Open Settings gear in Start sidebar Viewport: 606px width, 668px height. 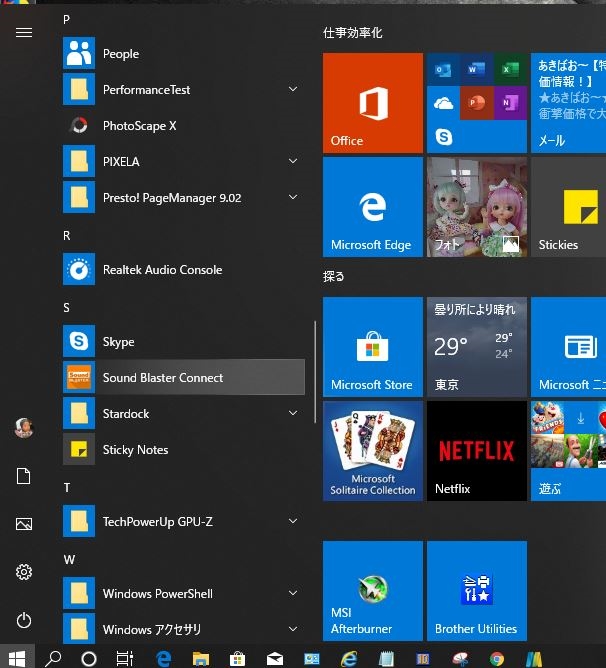(x=24, y=572)
